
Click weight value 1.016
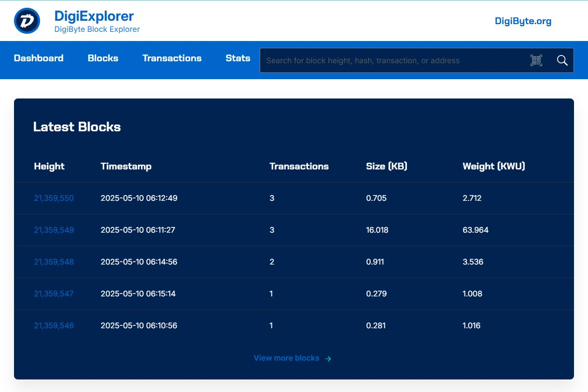[x=472, y=325]
